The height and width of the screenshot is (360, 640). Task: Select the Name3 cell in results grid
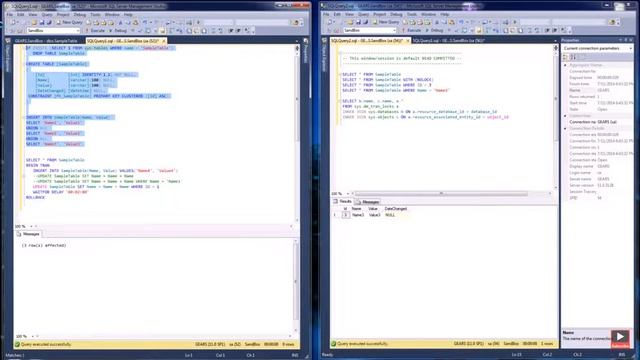(358, 215)
